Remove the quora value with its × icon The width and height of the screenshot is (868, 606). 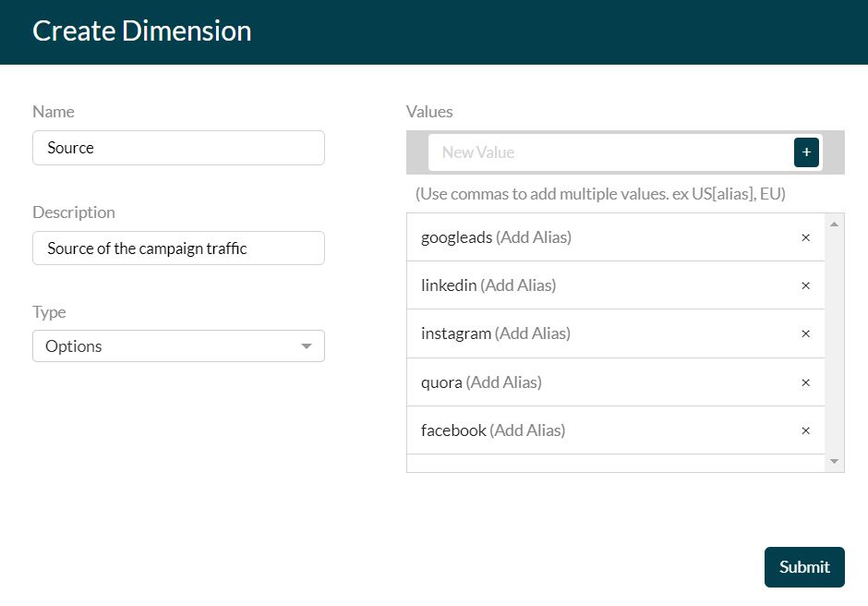tap(805, 382)
